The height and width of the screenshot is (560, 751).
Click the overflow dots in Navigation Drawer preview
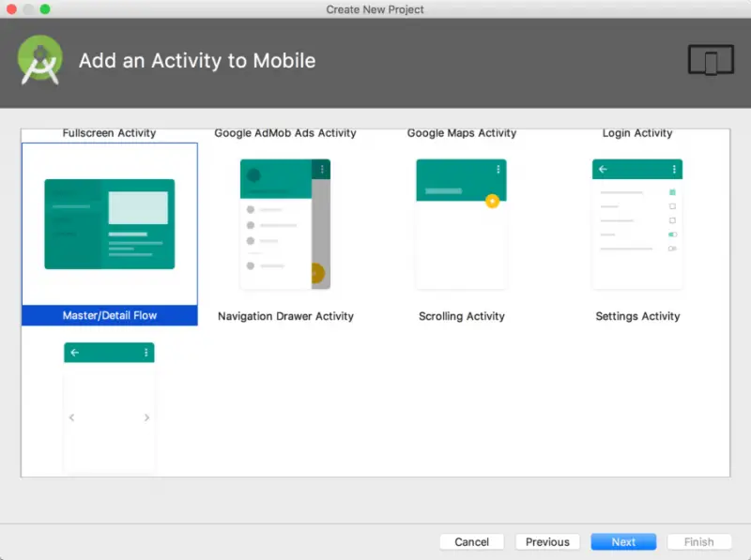click(322, 170)
